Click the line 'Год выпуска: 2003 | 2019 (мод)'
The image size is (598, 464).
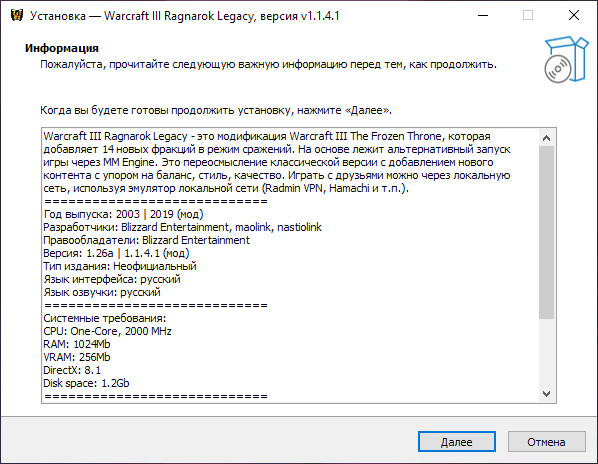(123, 214)
